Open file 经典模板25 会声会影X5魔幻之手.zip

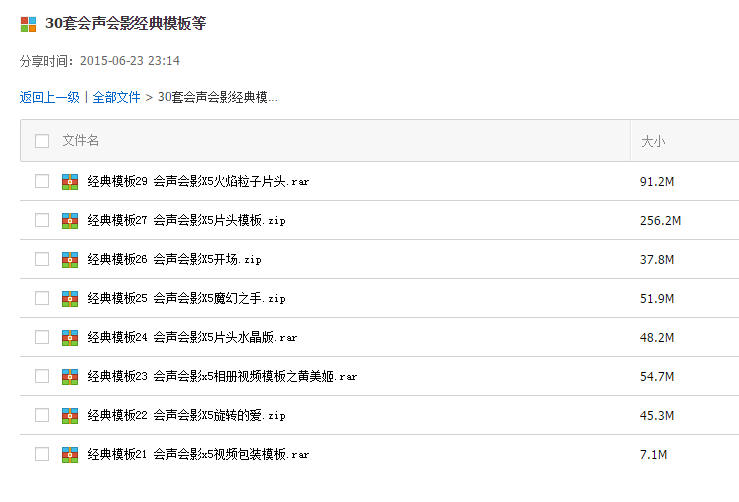[x=187, y=299]
